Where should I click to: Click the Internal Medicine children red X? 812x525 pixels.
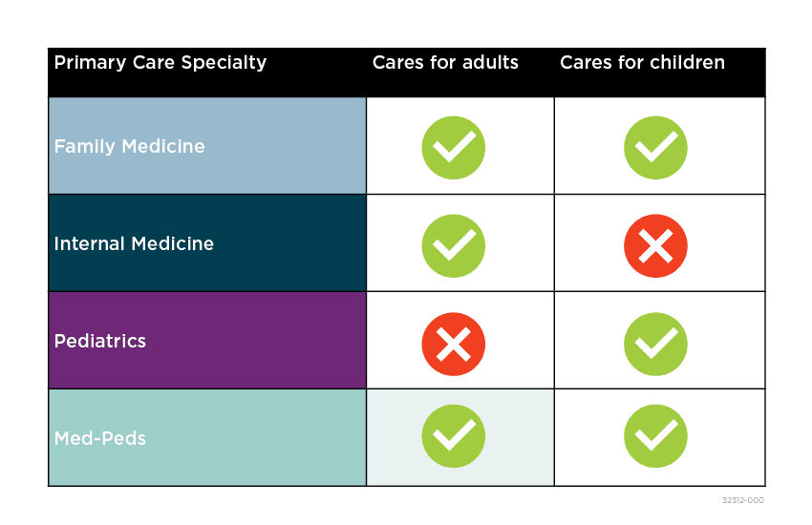pos(655,245)
